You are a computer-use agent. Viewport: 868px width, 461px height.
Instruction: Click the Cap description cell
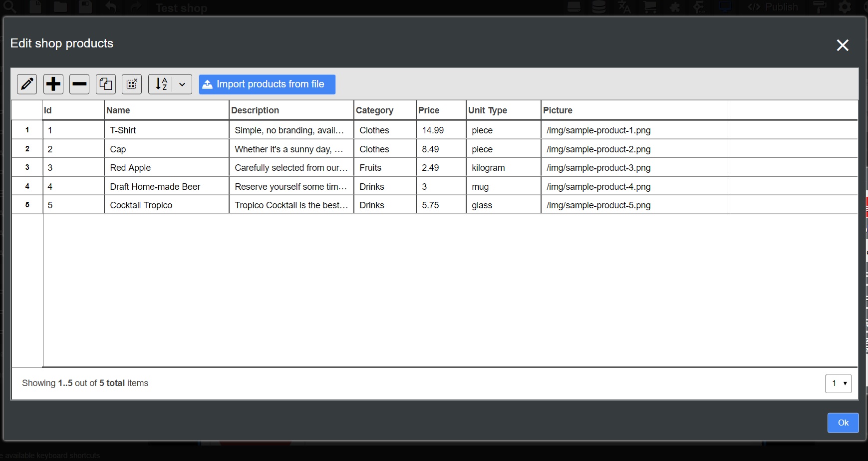(291, 149)
